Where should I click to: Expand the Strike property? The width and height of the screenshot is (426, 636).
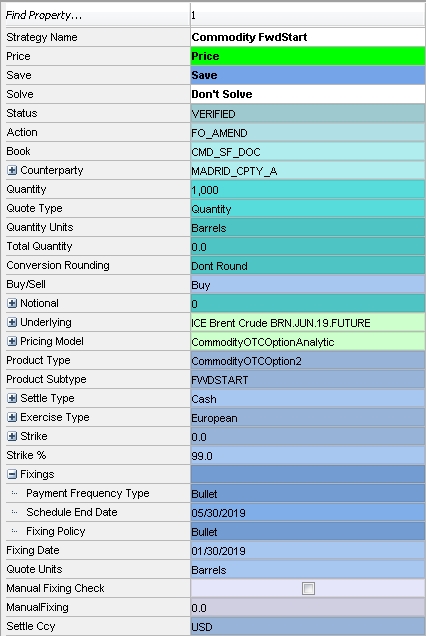point(12,436)
